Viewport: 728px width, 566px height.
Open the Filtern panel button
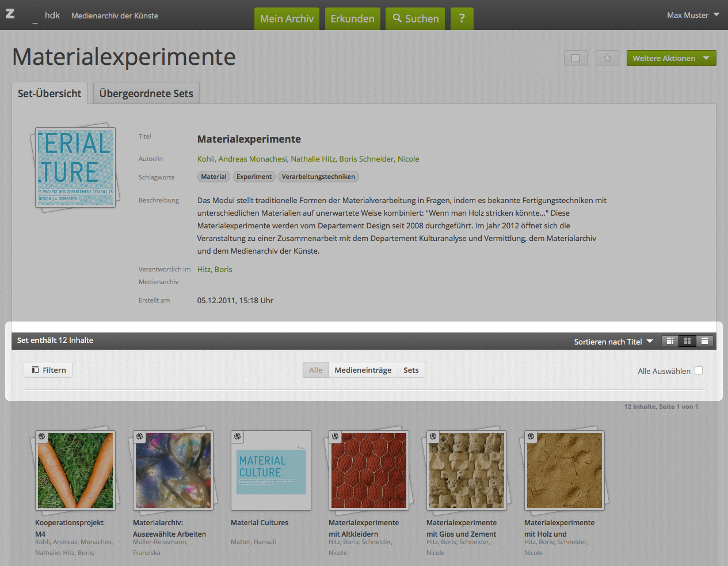[x=48, y=370]
